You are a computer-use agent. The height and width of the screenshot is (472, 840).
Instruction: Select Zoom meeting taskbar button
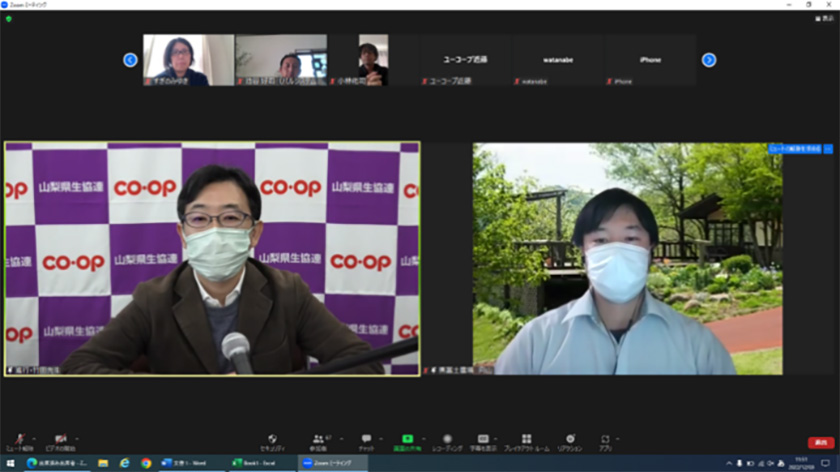click(x=332, y=463)
